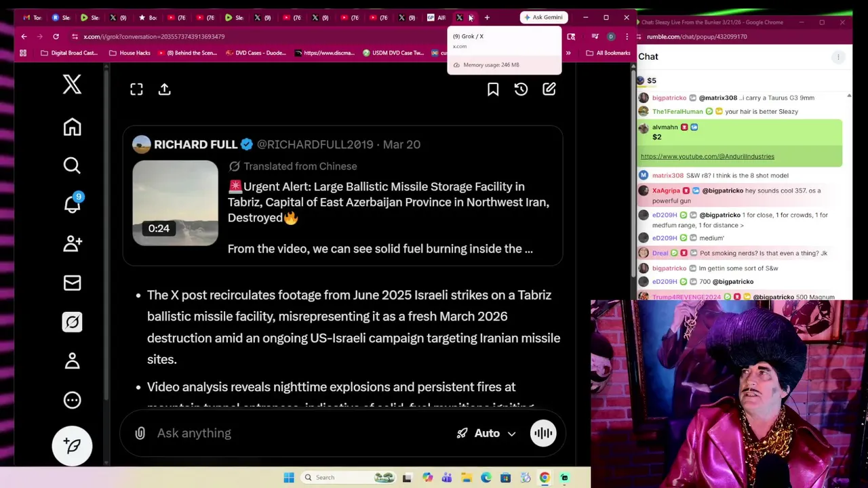Open USDM DVD Case bookmark

(x=394, y=53)
